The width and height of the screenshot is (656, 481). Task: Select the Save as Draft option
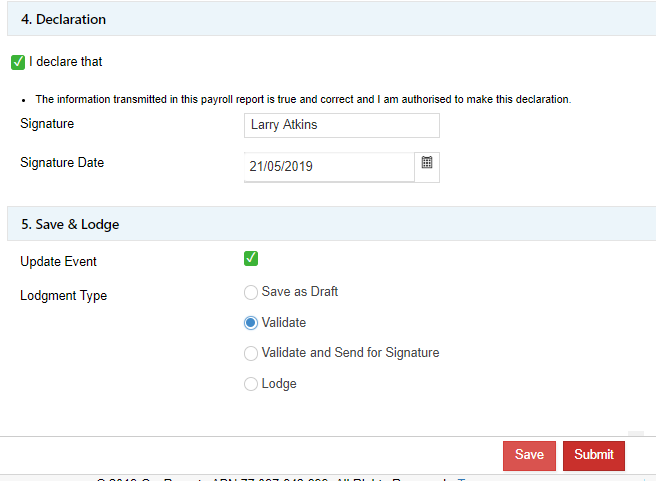251,293
